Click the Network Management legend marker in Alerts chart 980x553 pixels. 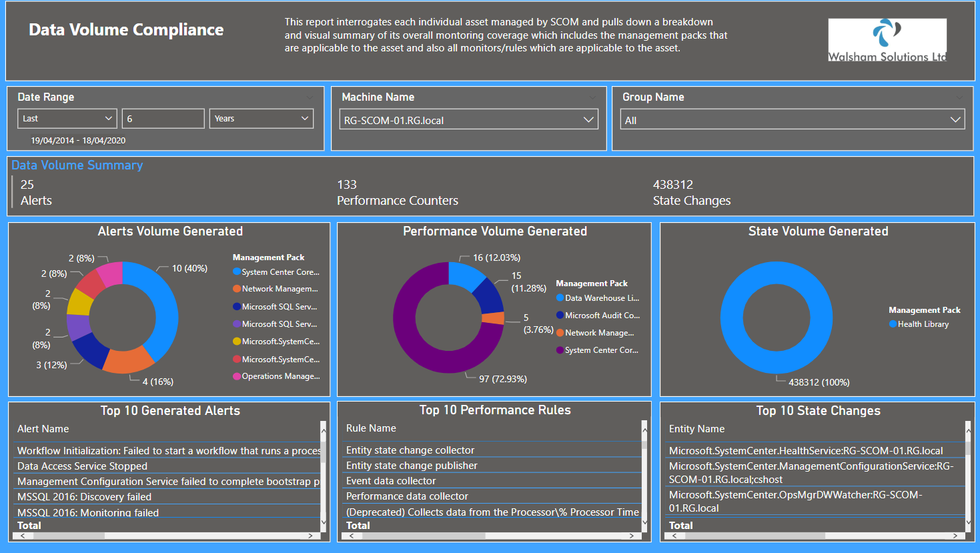pos(238,289)
